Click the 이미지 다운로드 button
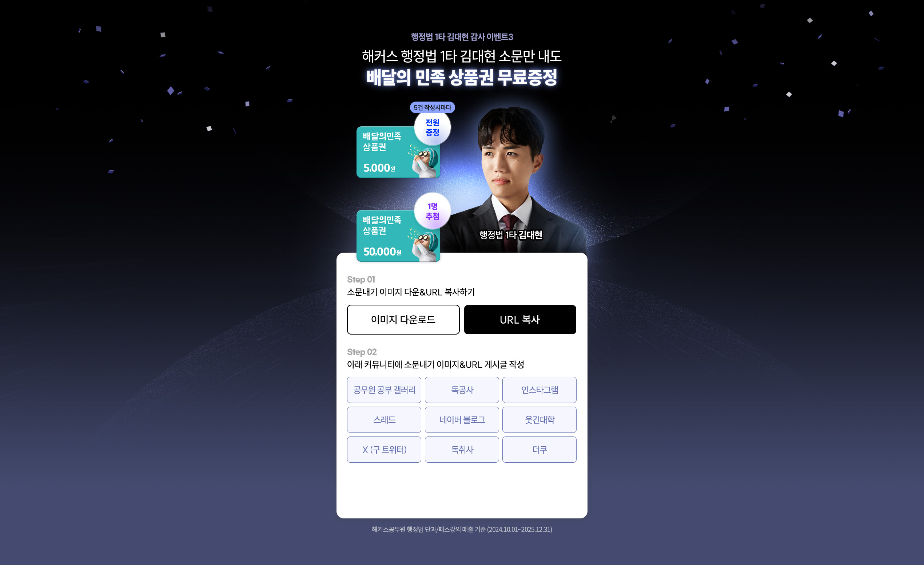Image resolution: width=924 pixels, height=565 pixels. [x=403, y=320]
